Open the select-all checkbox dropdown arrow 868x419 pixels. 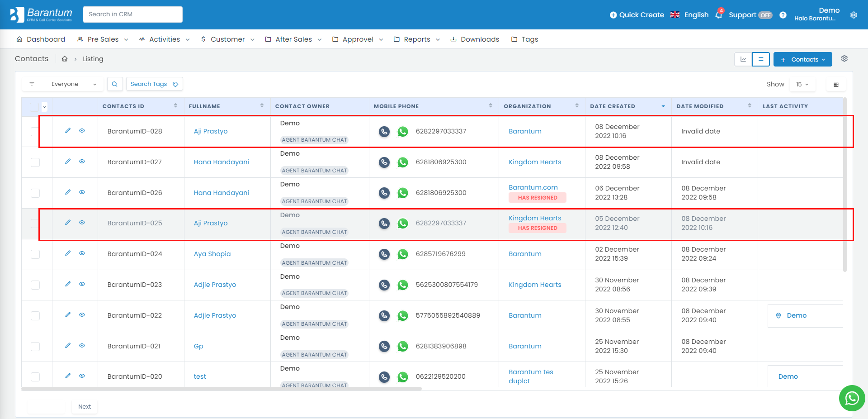coord(44,107)
